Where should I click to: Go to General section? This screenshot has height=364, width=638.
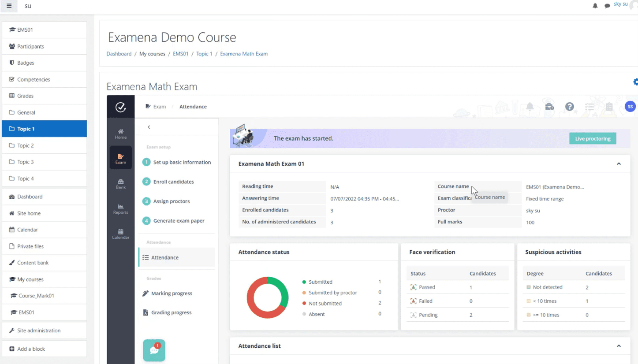[x=44, y=112]
